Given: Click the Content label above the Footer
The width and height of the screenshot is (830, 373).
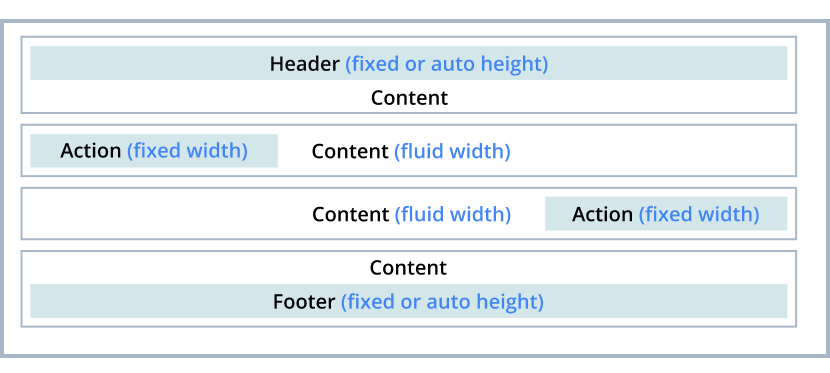Looking at the screenshot, I should pyautogui.click(x=408, y=268).
